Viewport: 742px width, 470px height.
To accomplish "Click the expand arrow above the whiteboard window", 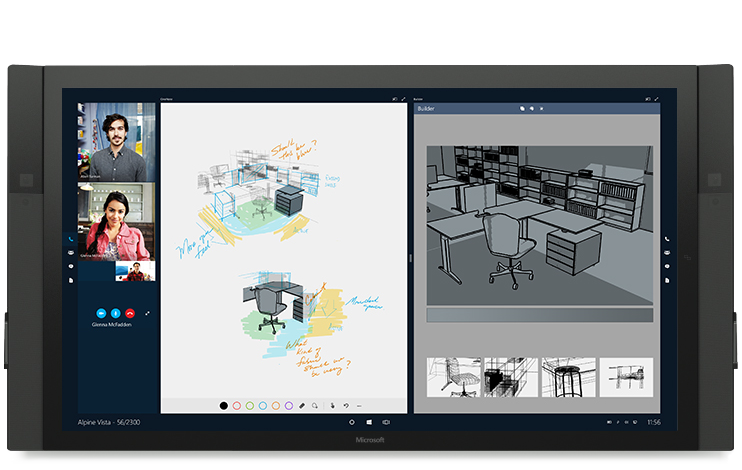I will tap(403, 99).
